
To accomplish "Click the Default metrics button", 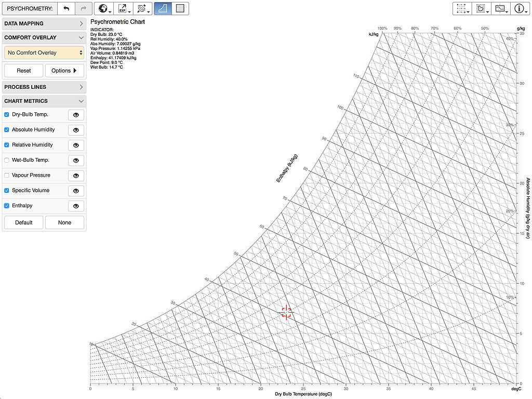I will (x=23, y=222).
